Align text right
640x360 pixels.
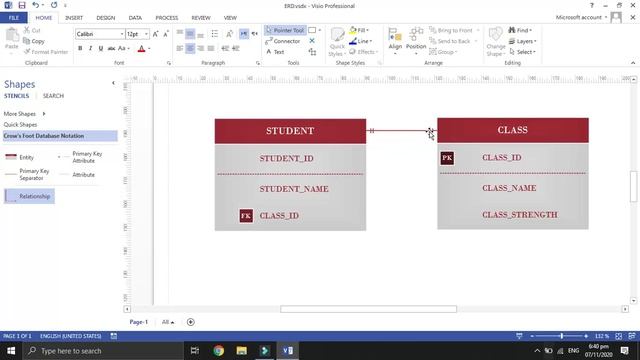point(200,48)
